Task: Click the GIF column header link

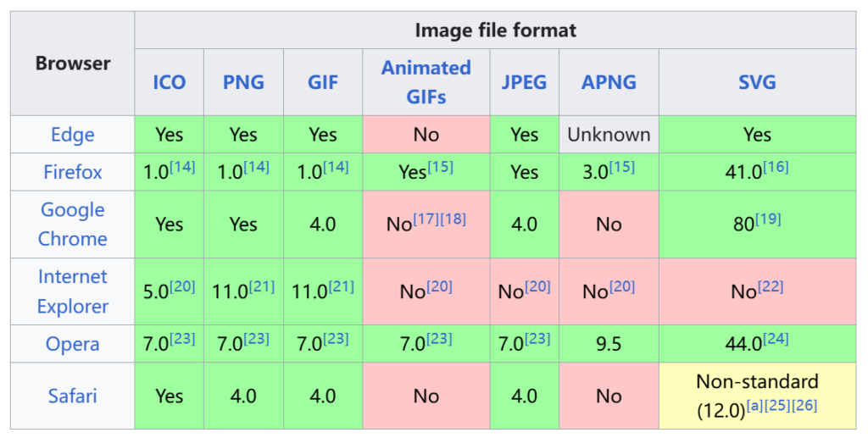Action: coord(323,82)
